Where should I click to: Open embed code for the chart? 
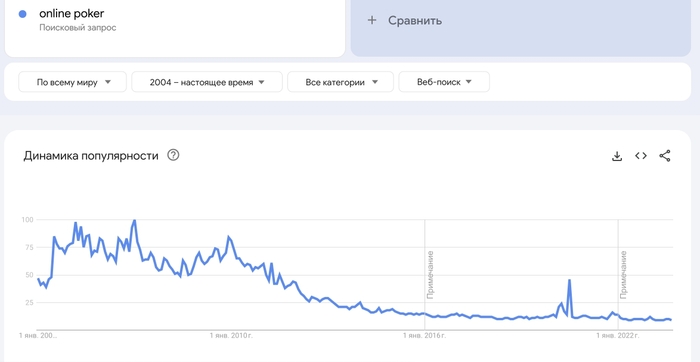(x=641, y=156)
